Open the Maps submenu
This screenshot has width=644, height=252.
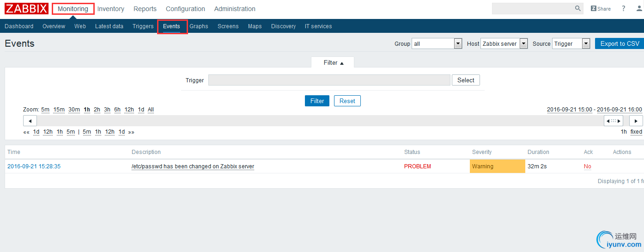[255, 26]
